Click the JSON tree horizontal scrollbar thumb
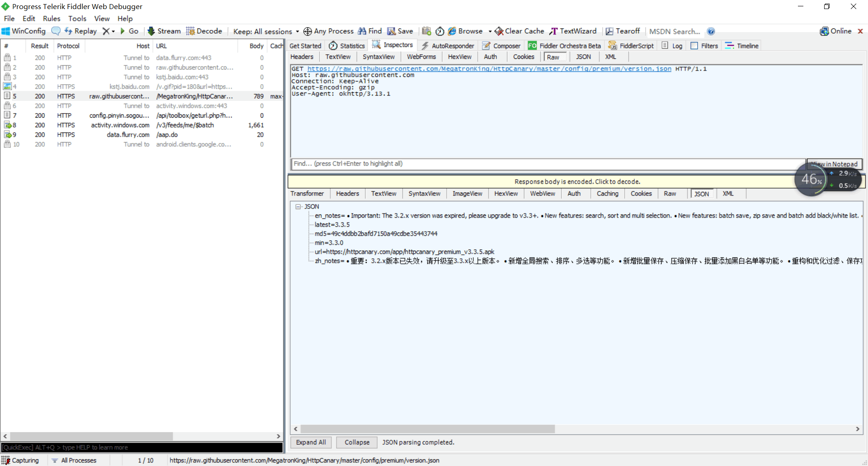 click(427, 429)
